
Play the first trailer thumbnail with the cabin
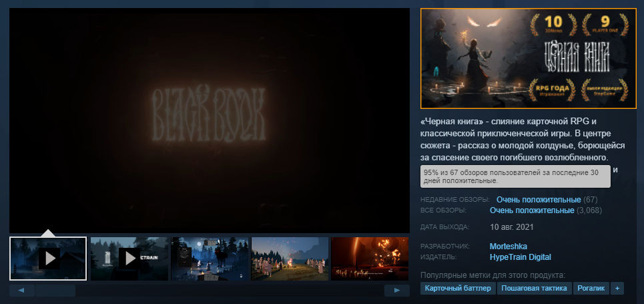48,259
